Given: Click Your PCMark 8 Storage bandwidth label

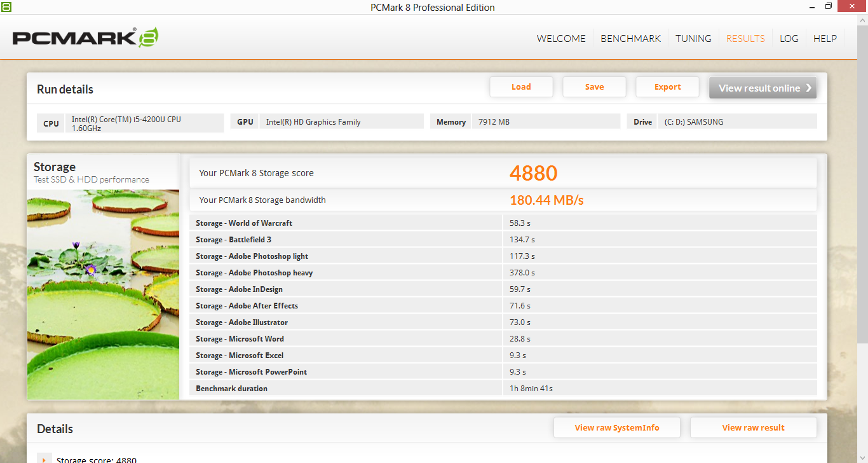Looking at the screenshot, I should [x=262, y=200].
